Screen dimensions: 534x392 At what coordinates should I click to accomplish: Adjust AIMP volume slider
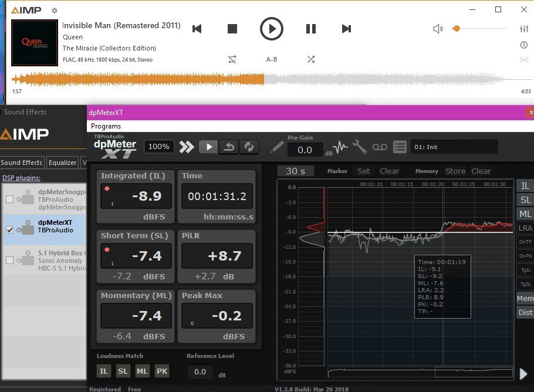click(x=479, y=29)
